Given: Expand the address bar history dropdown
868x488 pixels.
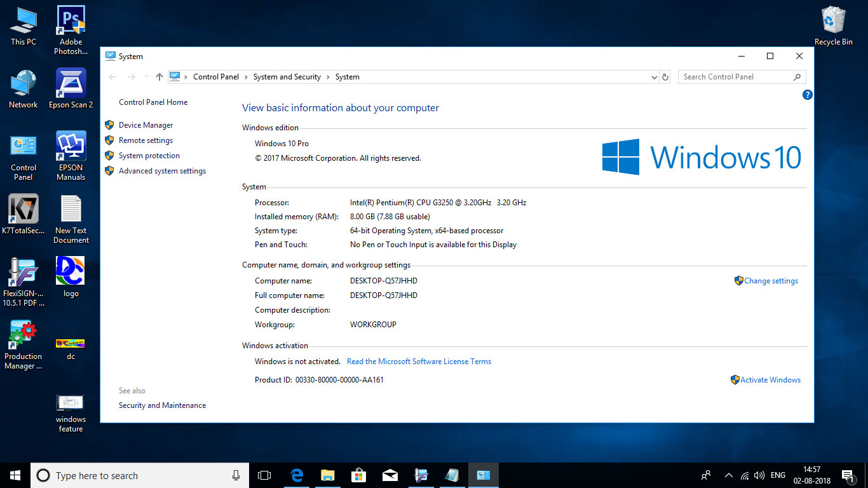Looking at the screenshot, I should (654, 77).
